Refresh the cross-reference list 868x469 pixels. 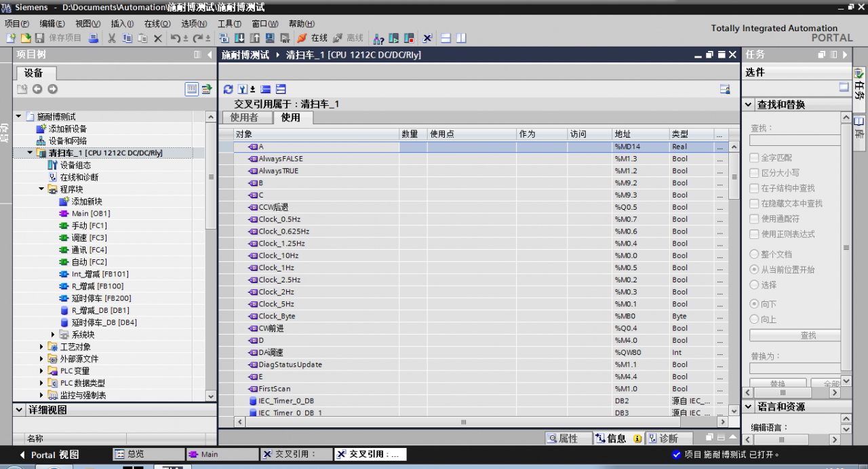[x=229, y=89]
